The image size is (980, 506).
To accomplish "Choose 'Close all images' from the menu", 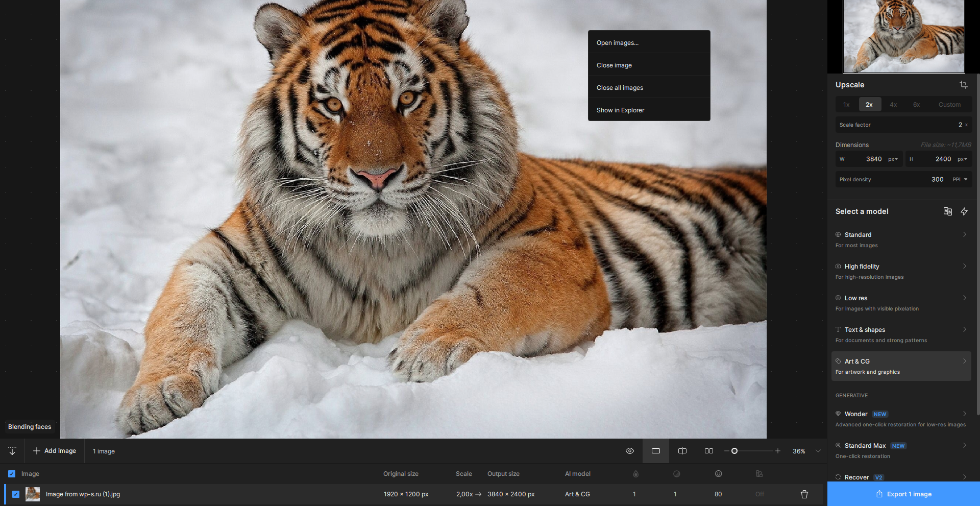I will coord(620,88).
